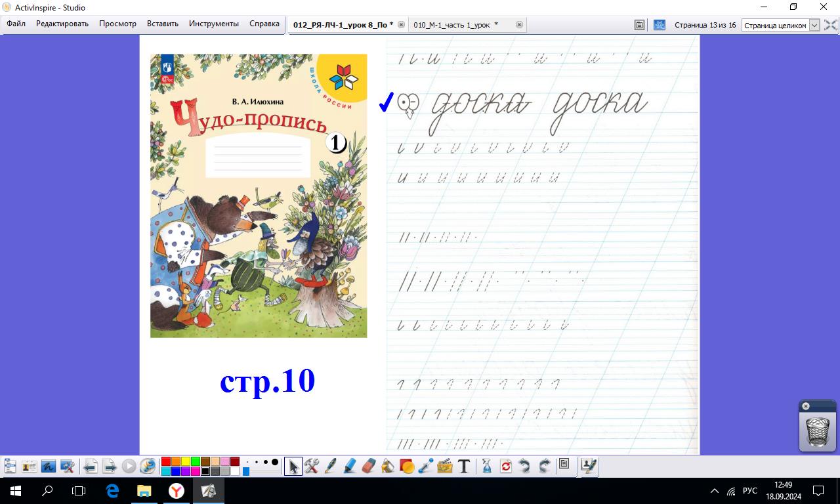This screenshot has height=504, width=840.
Task: Select the Fill paint bucket tool
Action: click(388, 467)
